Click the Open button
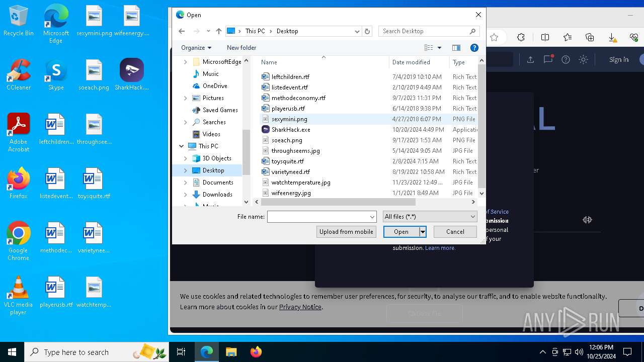 click(401, 232)
